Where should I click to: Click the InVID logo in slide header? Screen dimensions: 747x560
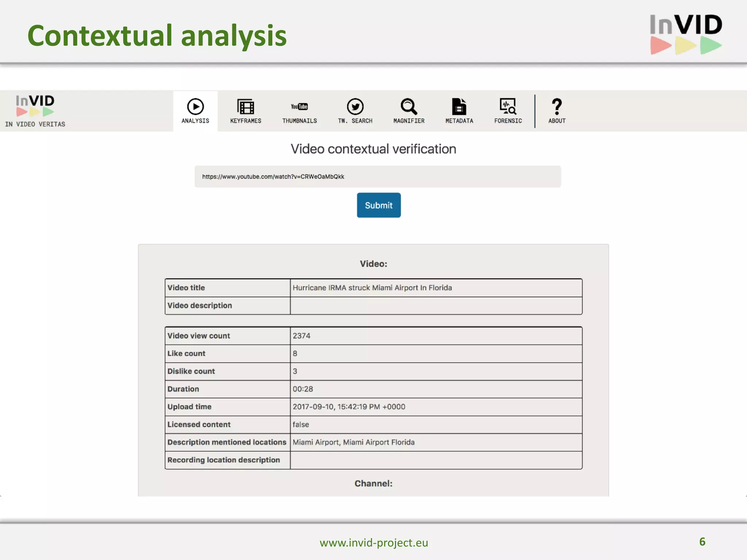pyautogui.click(x=686, y=34)
